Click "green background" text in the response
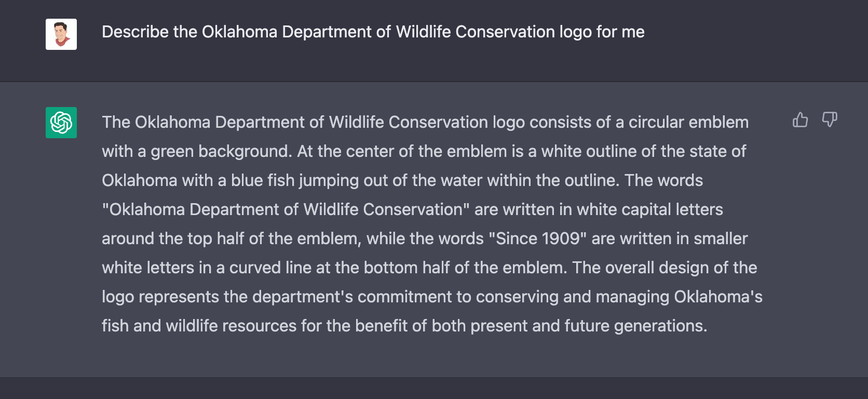868x399 pixels. pyautogui.click(x=222, y=151)
